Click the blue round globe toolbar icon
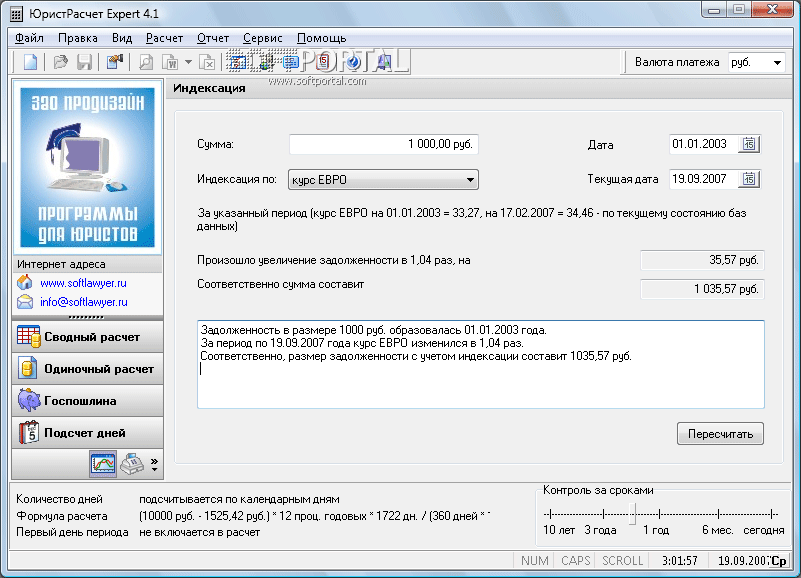Image resolution: width=801 pixels, height=578 pixels. 353,62
